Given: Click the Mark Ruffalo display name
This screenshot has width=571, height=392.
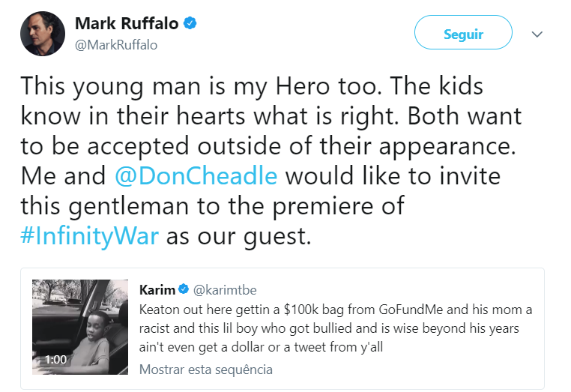Looking at the screenshot, I should tap(127, 24).
